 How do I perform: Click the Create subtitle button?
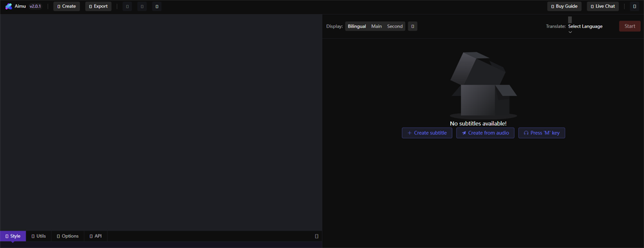[x=427, y=133]
